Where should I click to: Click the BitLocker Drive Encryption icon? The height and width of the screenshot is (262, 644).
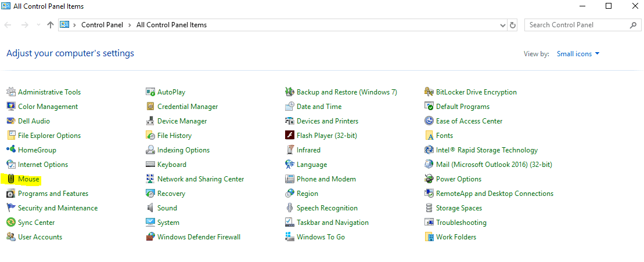tap(429, 92)
